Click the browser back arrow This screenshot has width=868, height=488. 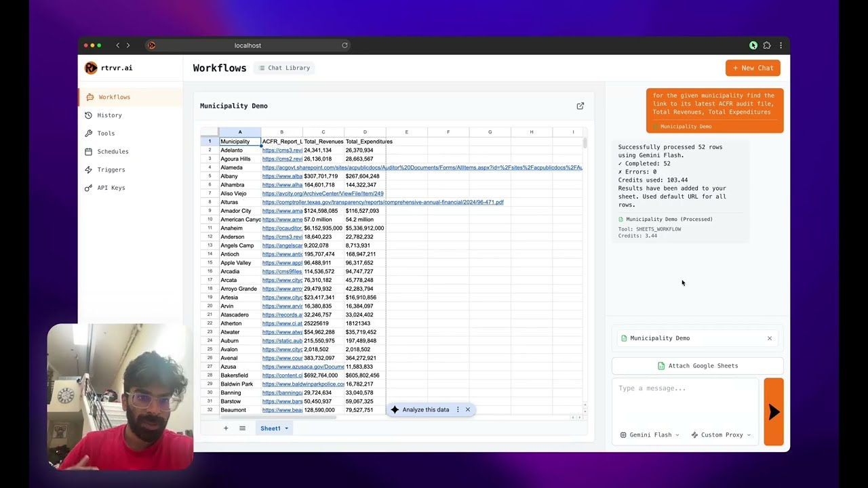tap(117, 45)
